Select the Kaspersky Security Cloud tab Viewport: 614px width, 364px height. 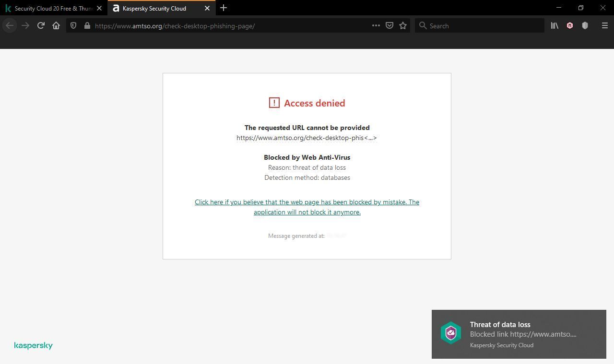click(x=162, y=8)
